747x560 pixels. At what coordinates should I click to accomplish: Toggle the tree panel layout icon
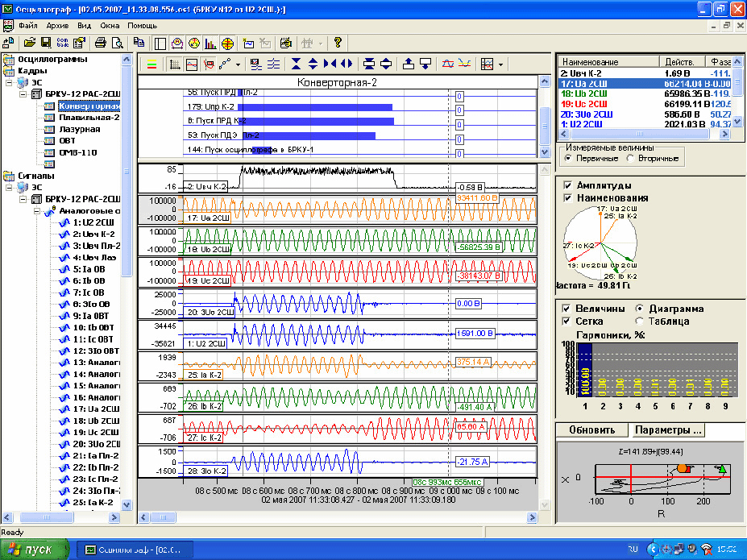(x=160, y=44)
